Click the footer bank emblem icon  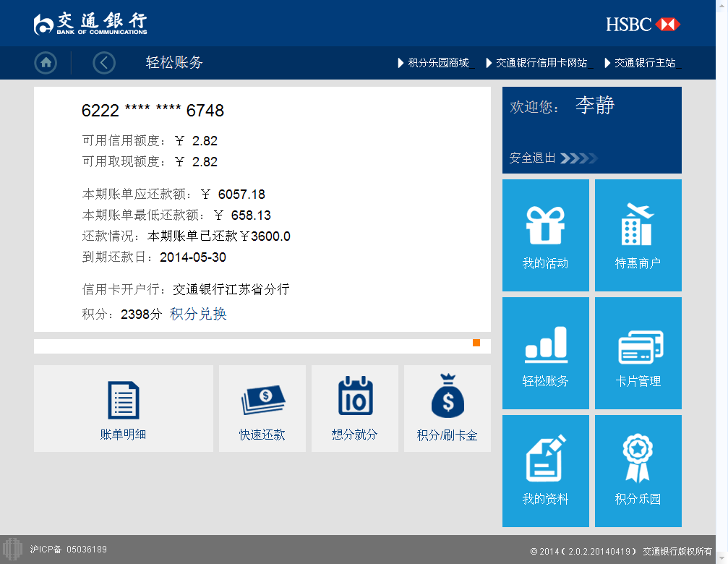click(12, 549)
